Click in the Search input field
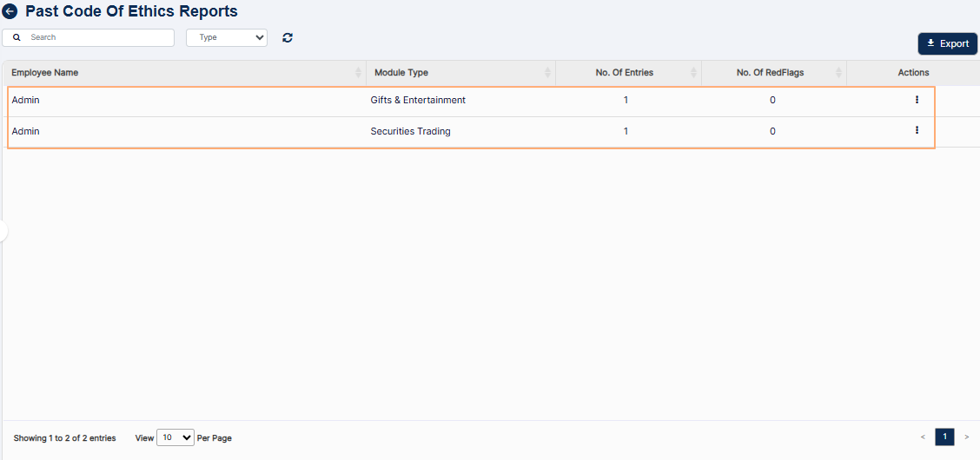Image resolution: width=980 pixels, height=460 pixels. (x=97, y=37)
